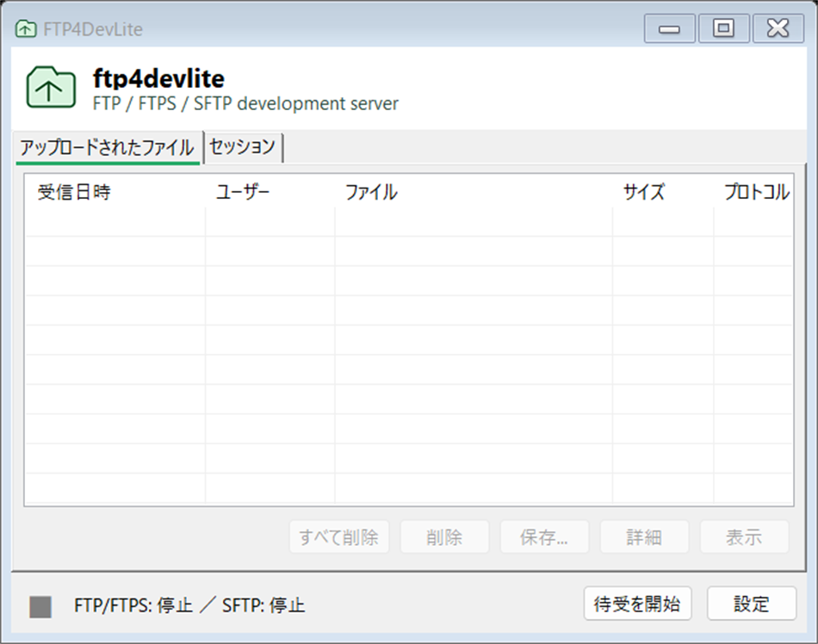818x644 pixels.
Task: Click the すべて削除 button
Action: click(339, 536)
